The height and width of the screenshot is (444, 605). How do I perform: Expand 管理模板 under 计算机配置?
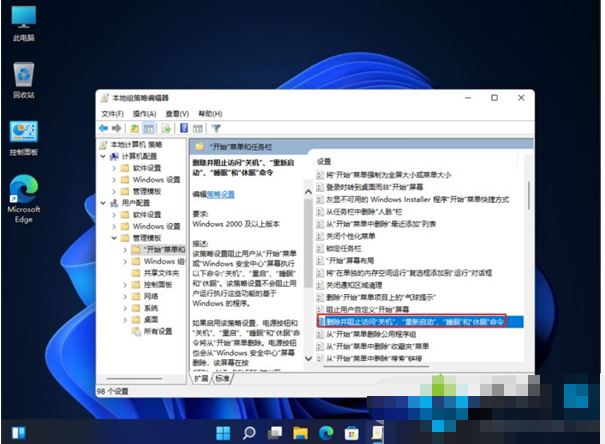click(114, 191)
